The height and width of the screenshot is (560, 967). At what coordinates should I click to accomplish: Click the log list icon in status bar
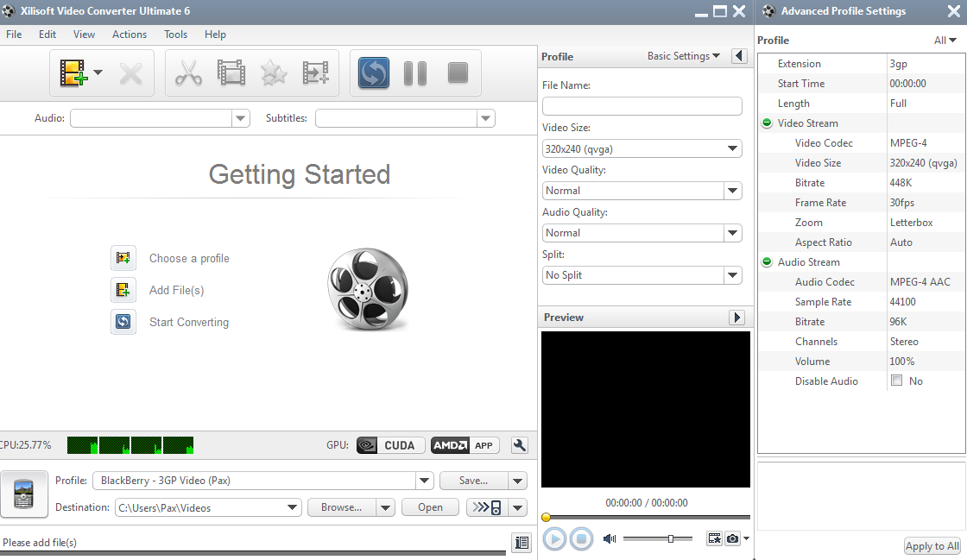pyautogui.click(x=521, y=542)
